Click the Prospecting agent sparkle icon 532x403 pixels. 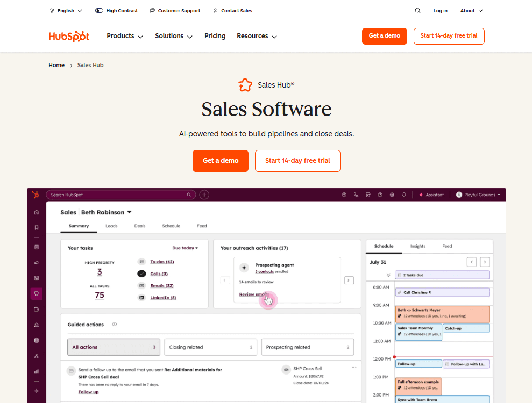244,268
